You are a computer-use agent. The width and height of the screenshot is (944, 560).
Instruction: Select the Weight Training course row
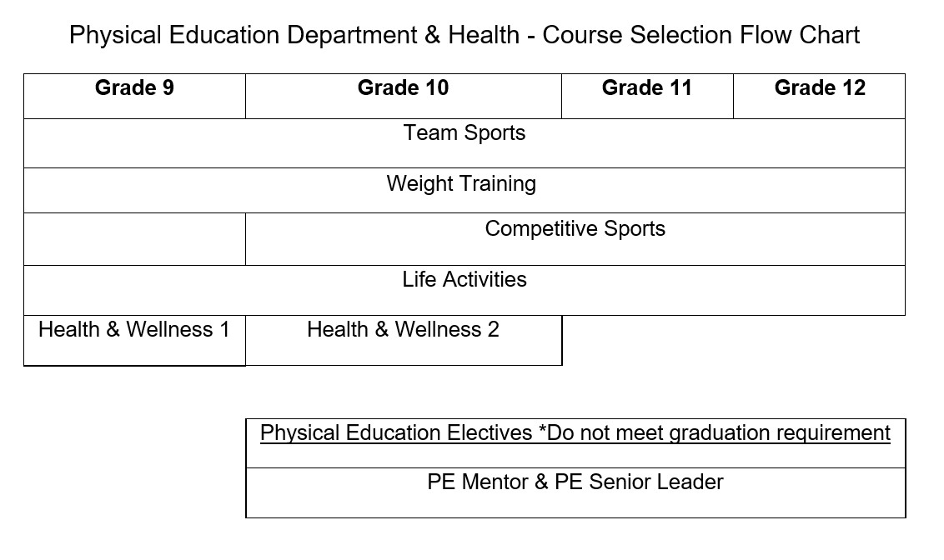(461, 184)
